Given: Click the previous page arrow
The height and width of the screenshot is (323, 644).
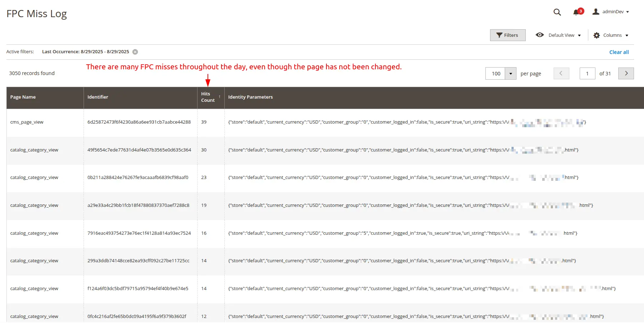Looking at the screenshot, I should (x=561, y=73).
